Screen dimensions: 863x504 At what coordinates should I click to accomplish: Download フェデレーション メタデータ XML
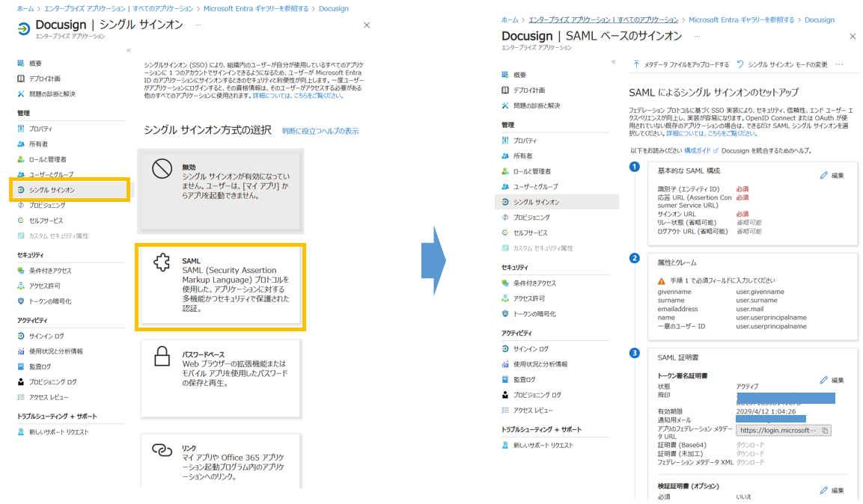point(750,463)
